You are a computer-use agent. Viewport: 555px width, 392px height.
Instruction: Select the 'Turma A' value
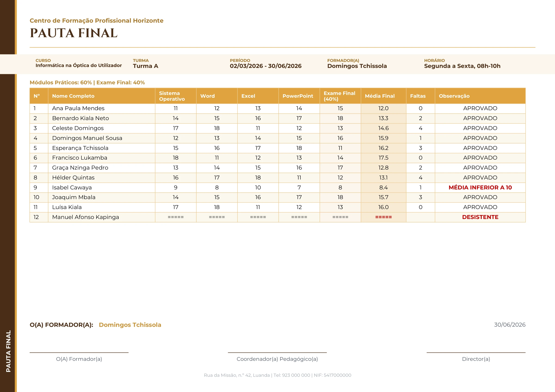pyautogui.click(x=145, y=66)
